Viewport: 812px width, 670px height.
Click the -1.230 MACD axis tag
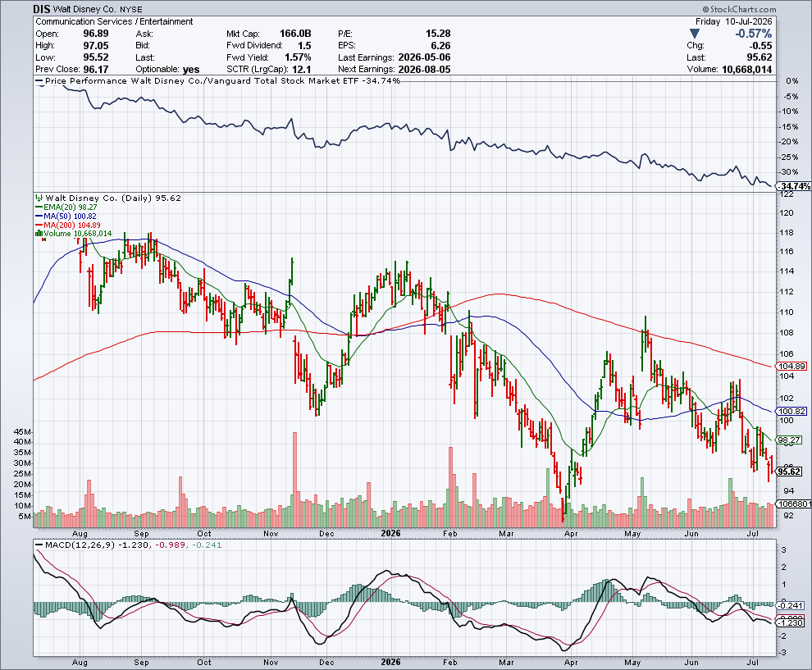pos(791,623)
